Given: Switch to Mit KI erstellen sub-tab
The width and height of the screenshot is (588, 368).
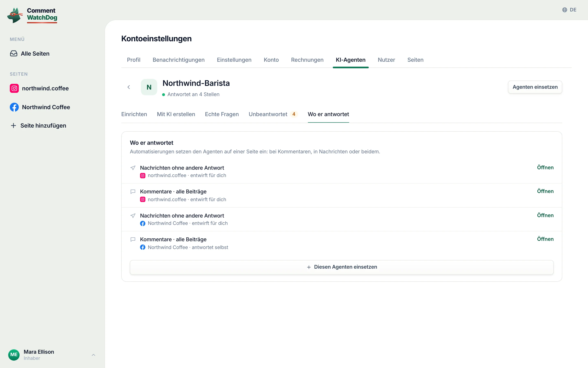Looking at the screenshot, I should [x=176, y=114].
